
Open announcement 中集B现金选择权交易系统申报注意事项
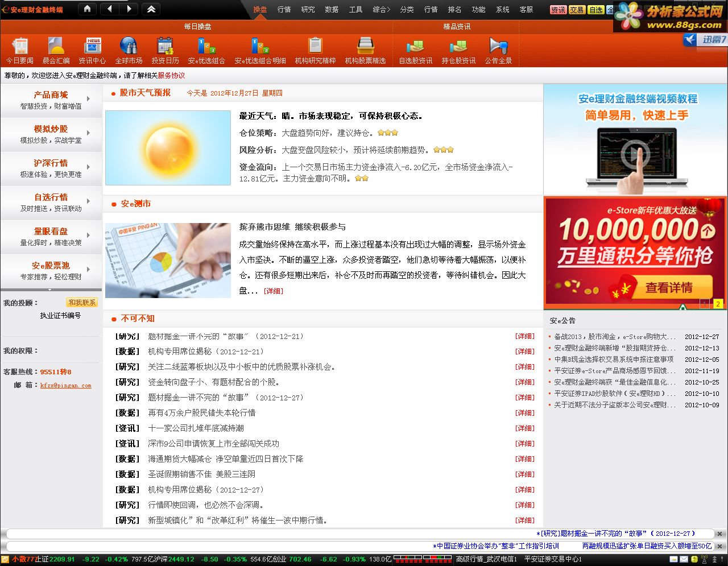click(x=614, y=360)
